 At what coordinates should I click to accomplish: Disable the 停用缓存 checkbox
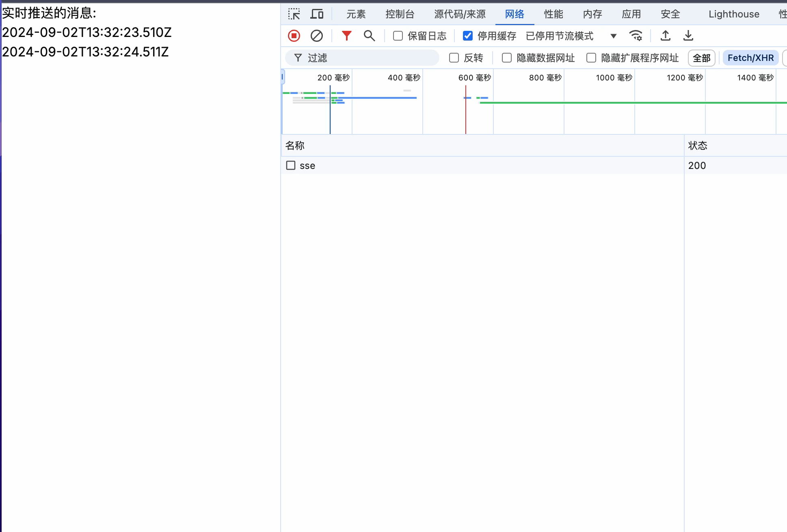pos(467,36)
